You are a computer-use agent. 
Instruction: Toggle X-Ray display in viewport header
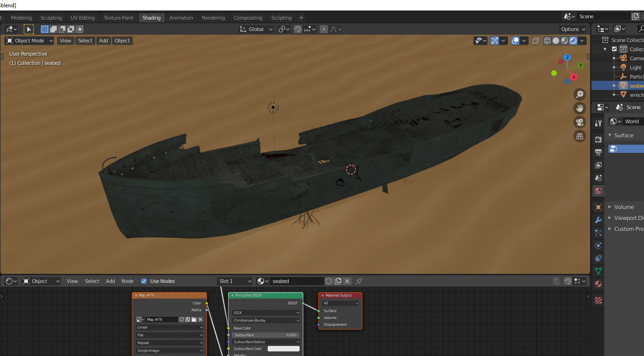(536, 41)
